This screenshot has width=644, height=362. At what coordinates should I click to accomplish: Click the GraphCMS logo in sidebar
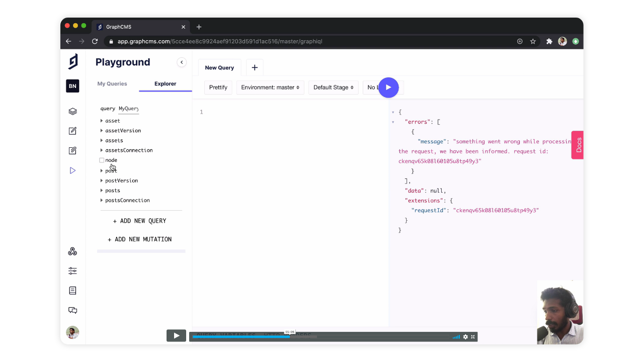coord(73,61)
